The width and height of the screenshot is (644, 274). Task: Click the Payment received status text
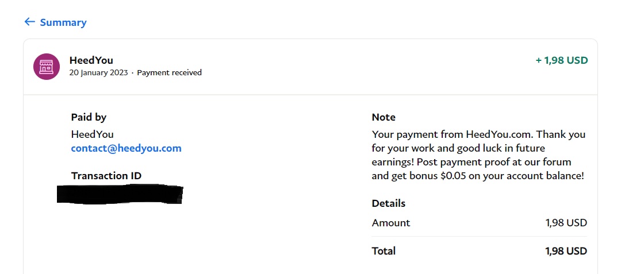169,72
